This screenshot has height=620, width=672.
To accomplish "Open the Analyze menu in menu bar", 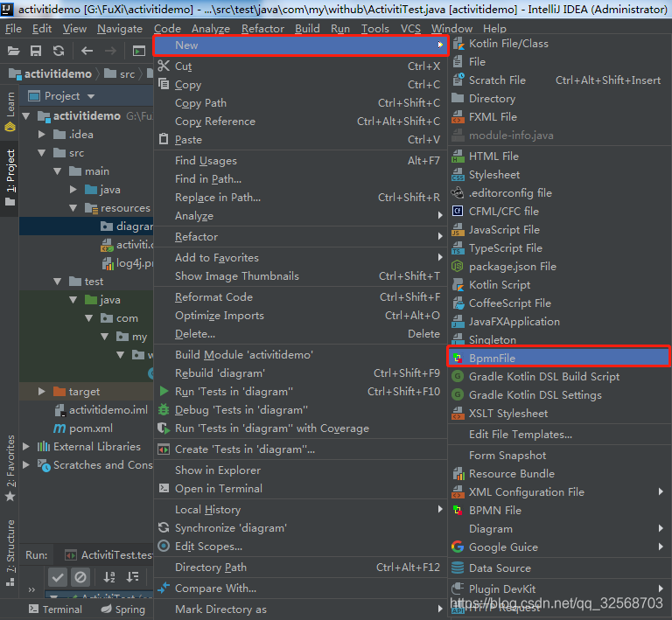I will pyautogui.click(x=211, y=29).
